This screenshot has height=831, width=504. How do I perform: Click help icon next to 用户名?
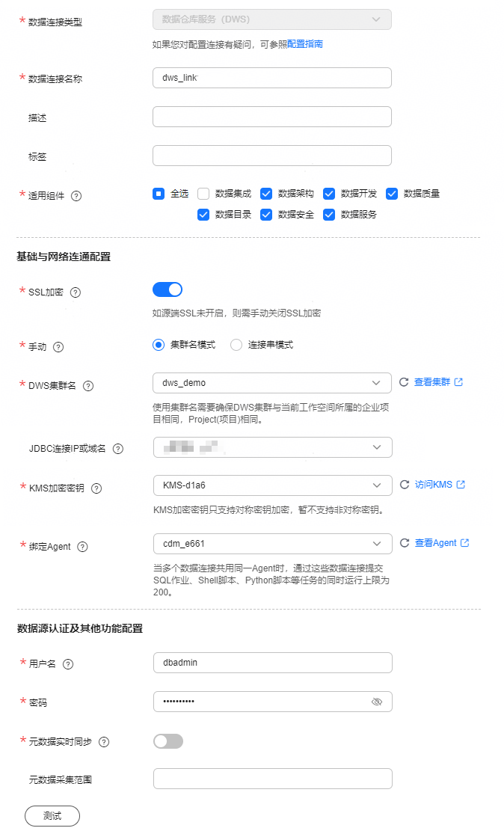point(68,664)
